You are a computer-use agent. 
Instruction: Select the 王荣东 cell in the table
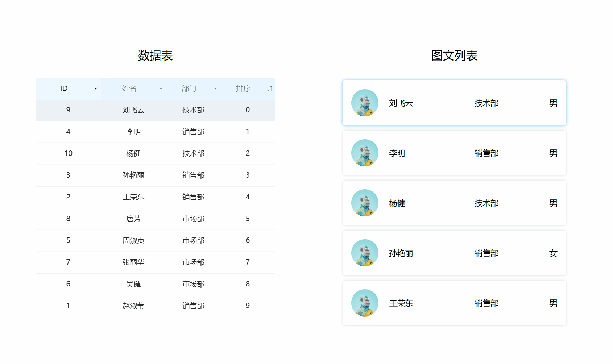click(x=133, y=197)
